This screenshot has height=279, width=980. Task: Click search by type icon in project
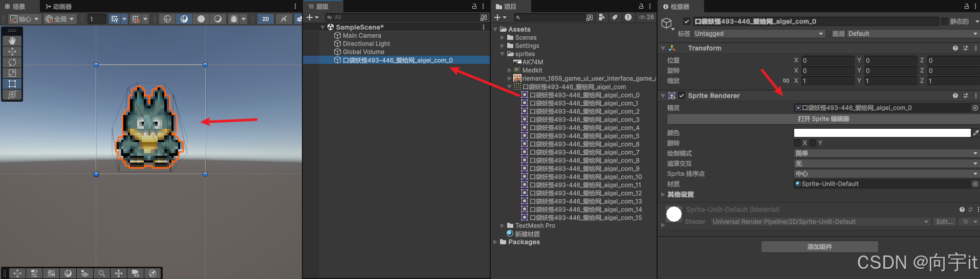(602, 17)
